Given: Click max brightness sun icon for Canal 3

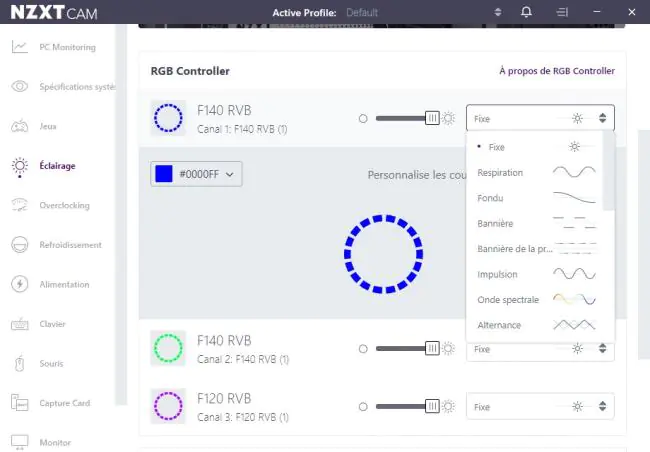Looking at the screenshot, I should tap(448, 406).
